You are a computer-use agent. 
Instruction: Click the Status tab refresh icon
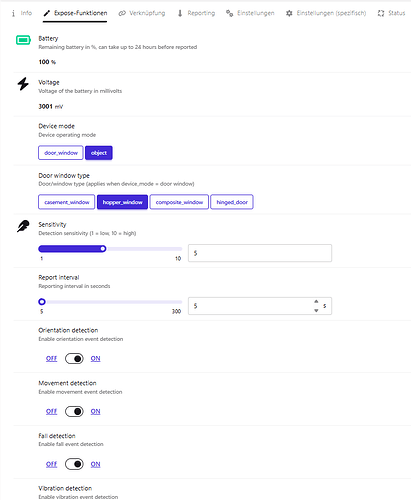pos(381,13)
